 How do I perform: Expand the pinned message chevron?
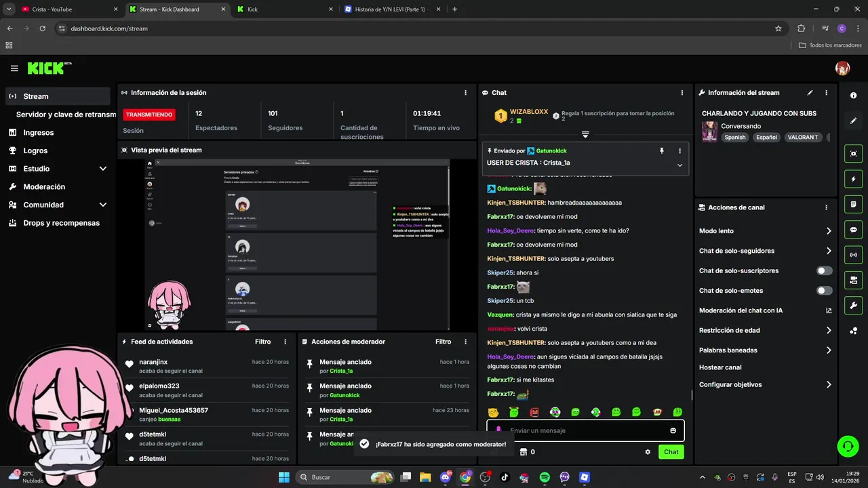pos(679,165)
